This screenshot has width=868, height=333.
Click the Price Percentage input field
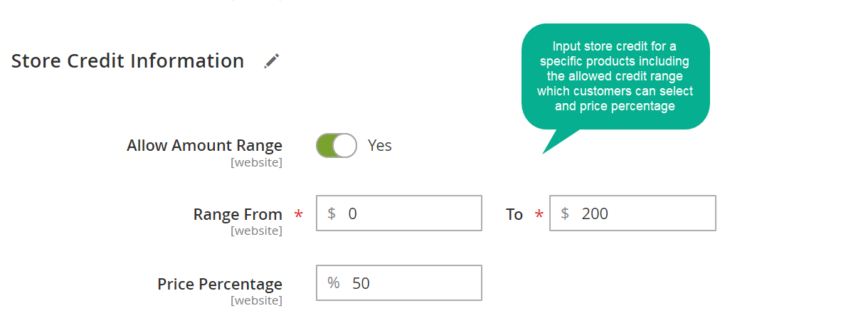coord(399,283)
